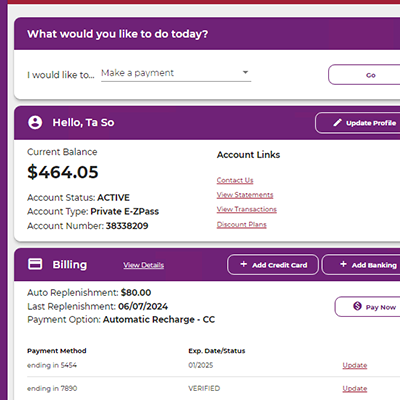Viewport: 400px width, 400px height.
Task: Update the card ending in 5454
Action: 355,365
